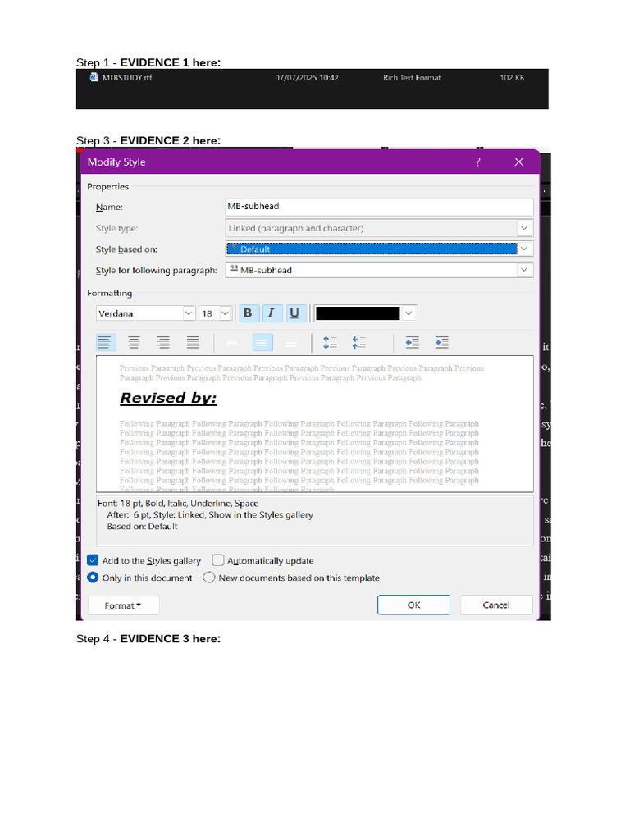Click the MTBSTUDY.rtf file icon
The image size is (630, 840).
(94, 77)
